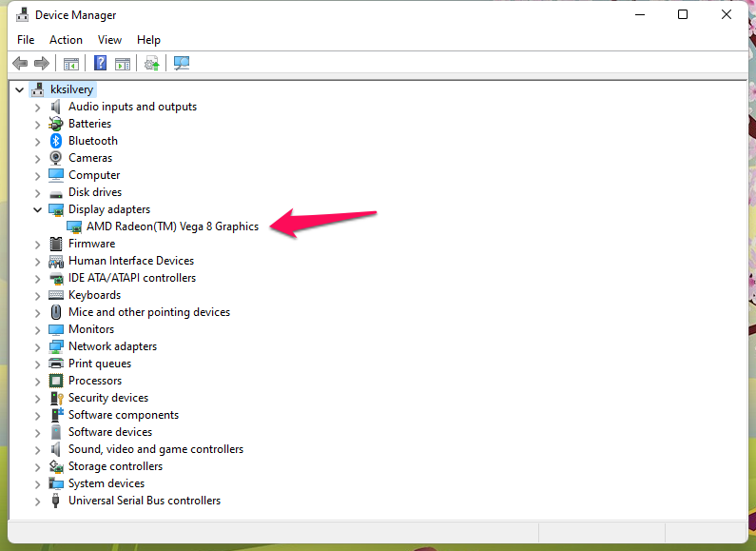This screenshot has width=756, height=551.
Task: Click the blue Help question-mark icon
Action: point(100,63)
